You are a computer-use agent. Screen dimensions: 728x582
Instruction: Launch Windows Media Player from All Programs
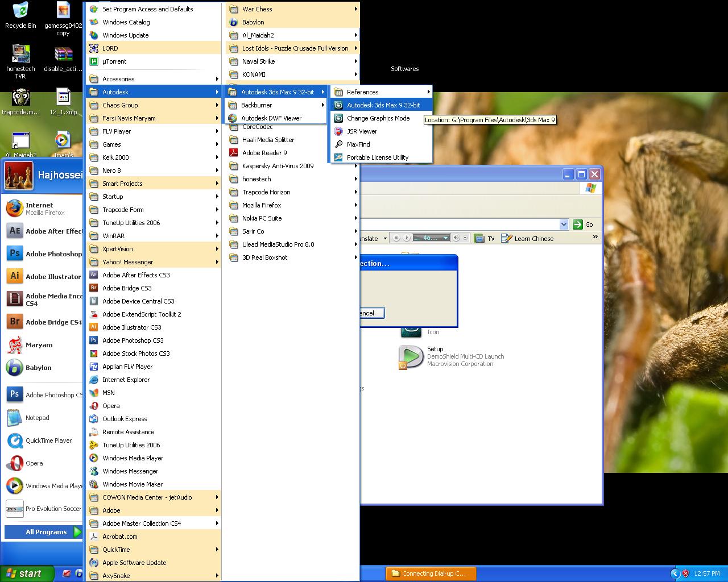click(x=154, y=458)
